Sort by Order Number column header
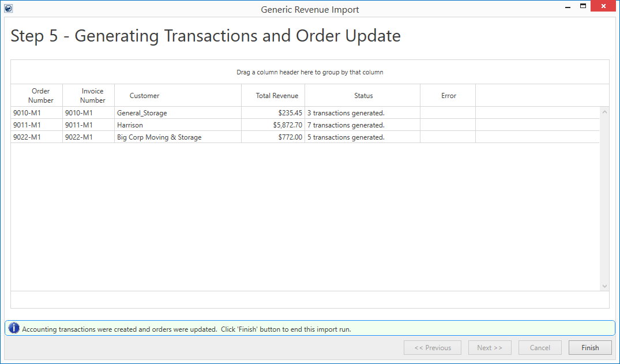This screenshot has width=620, height=364. tap(40, 96)
